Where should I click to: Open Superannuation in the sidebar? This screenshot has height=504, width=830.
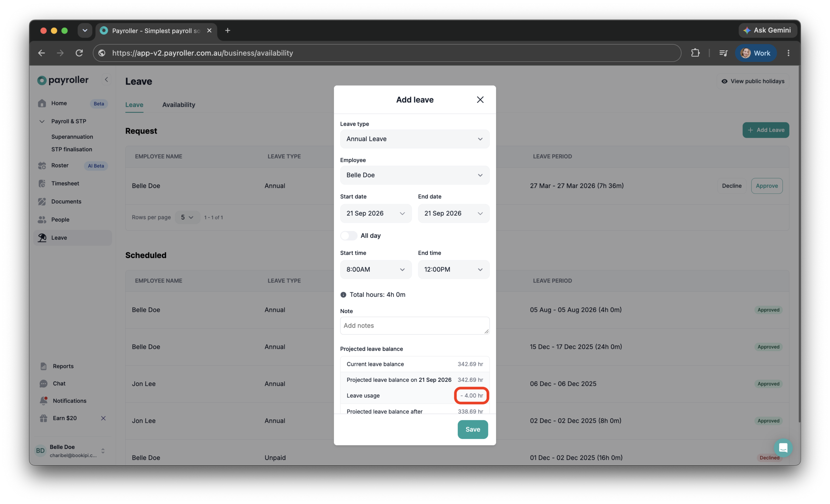click(x=72, y=137)
